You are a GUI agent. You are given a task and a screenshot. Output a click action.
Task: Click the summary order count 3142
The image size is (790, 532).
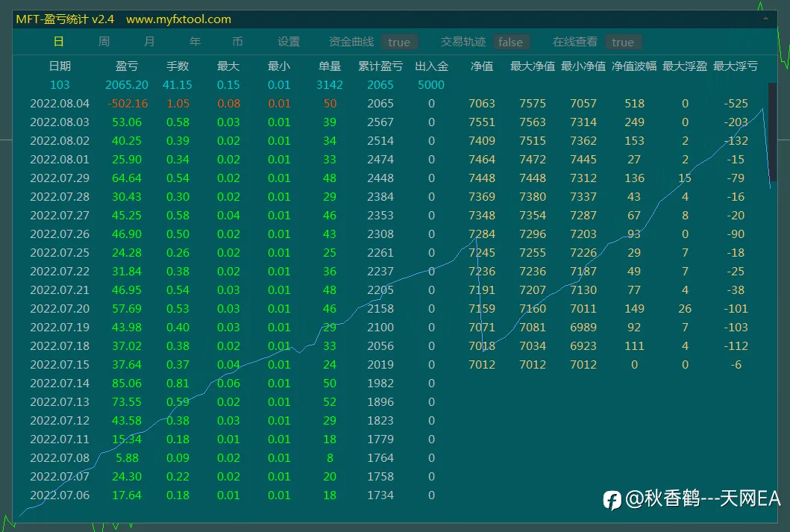[x=330, y=84]
